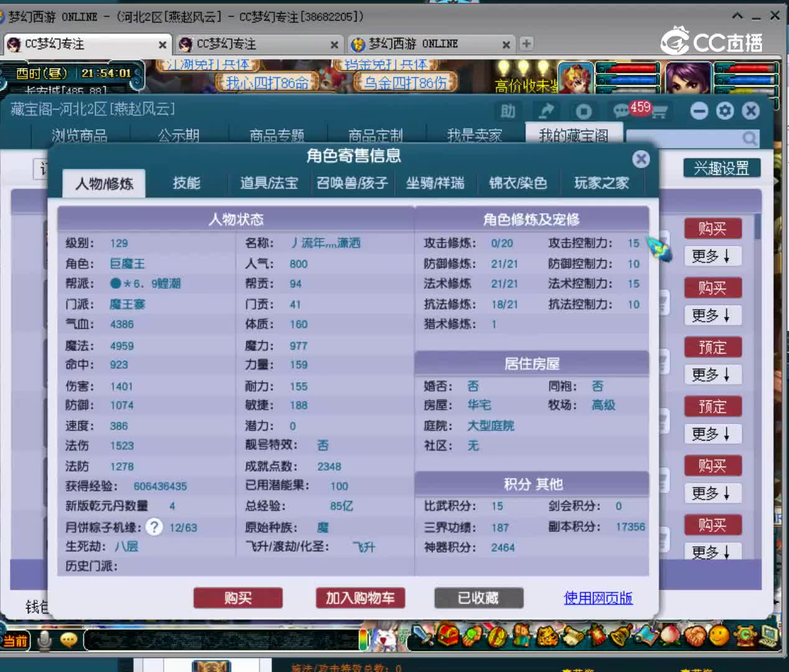
Task: Open the gear system icon in bottom bar
Action: [745, 636]
